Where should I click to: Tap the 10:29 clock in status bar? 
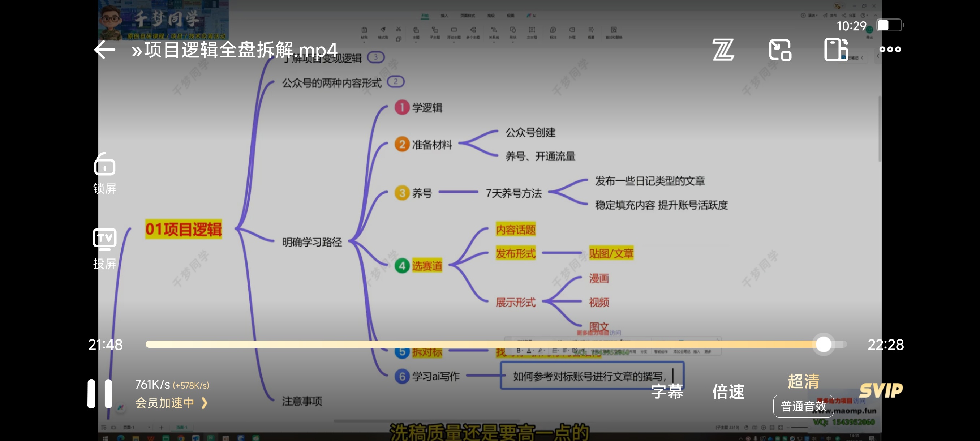851,26
